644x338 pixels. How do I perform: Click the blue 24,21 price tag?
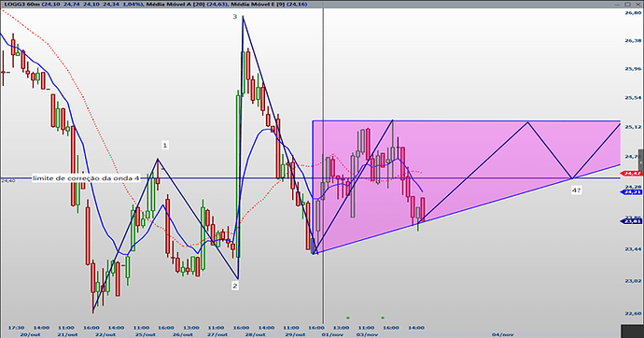coord(632,191)
